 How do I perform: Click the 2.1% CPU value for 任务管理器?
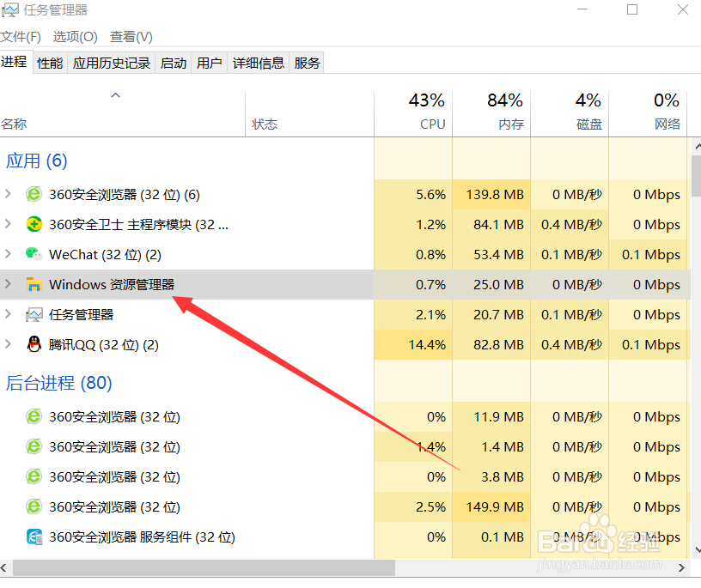tap(430, 314)
